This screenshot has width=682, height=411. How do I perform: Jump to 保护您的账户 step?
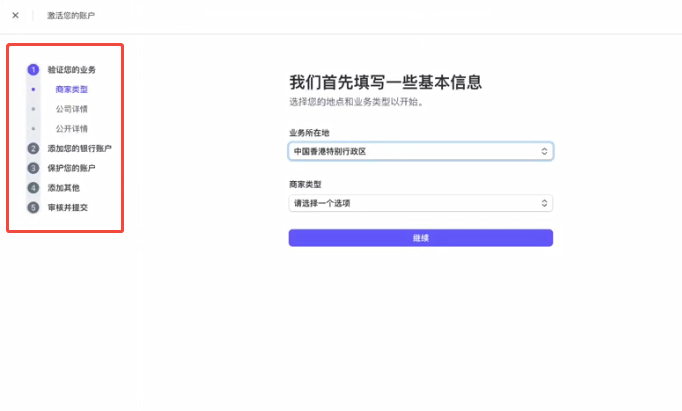tap(72, 168)
